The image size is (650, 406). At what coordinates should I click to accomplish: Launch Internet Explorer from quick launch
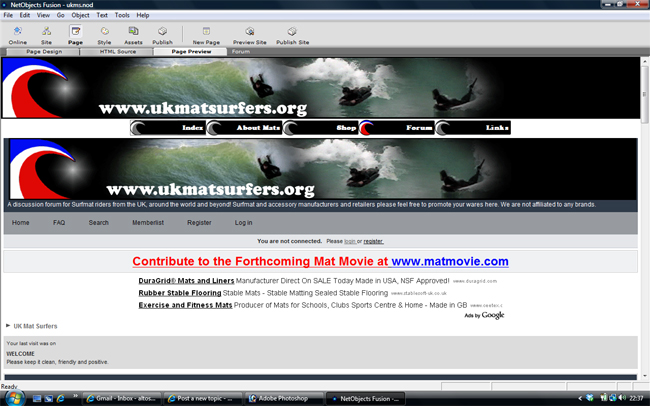tap(61, 399)
